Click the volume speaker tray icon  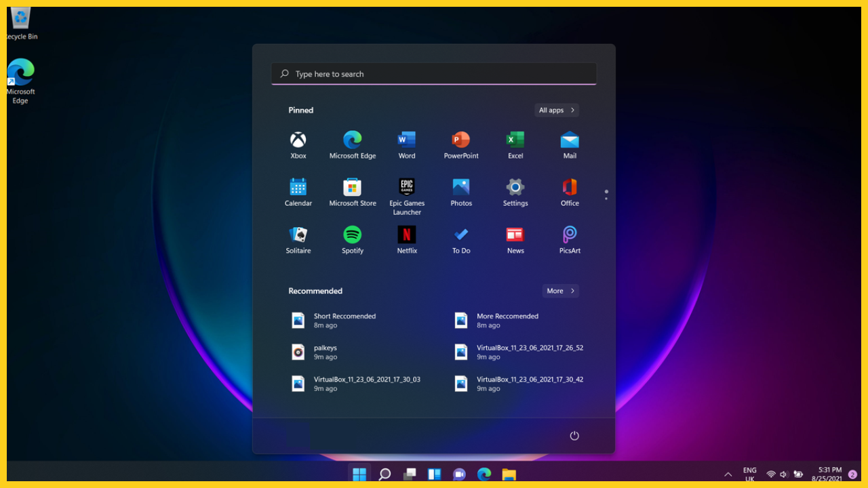click(x=784, y=474)
